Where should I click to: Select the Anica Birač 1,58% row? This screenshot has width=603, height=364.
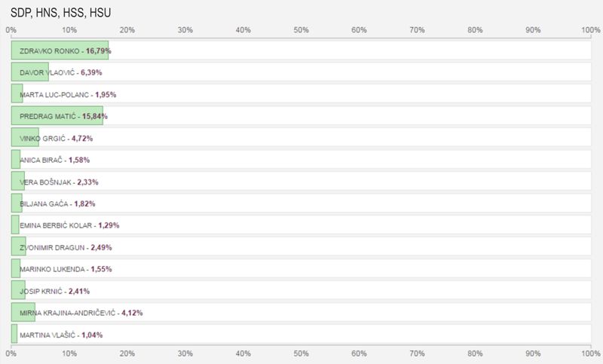point(301,160)
